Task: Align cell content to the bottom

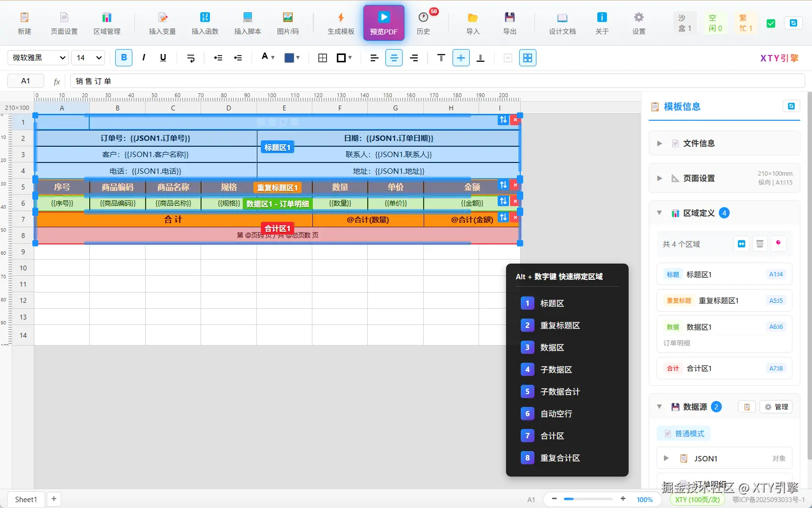Action: tap(481, 58)
